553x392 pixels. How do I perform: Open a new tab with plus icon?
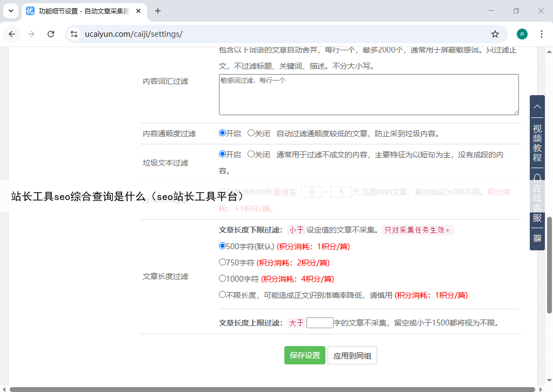[x=158, y=11]
